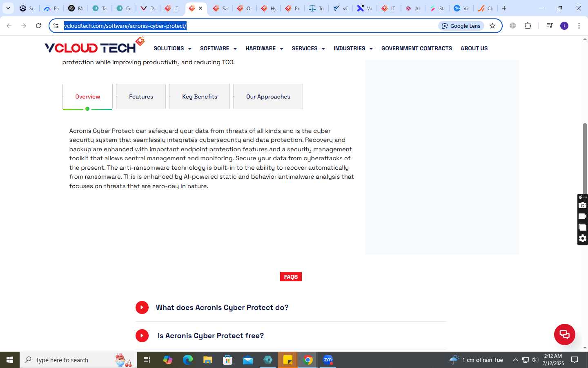Show hidden system tray icons
The image size is (588, 368).
click(x=515, y=360)
